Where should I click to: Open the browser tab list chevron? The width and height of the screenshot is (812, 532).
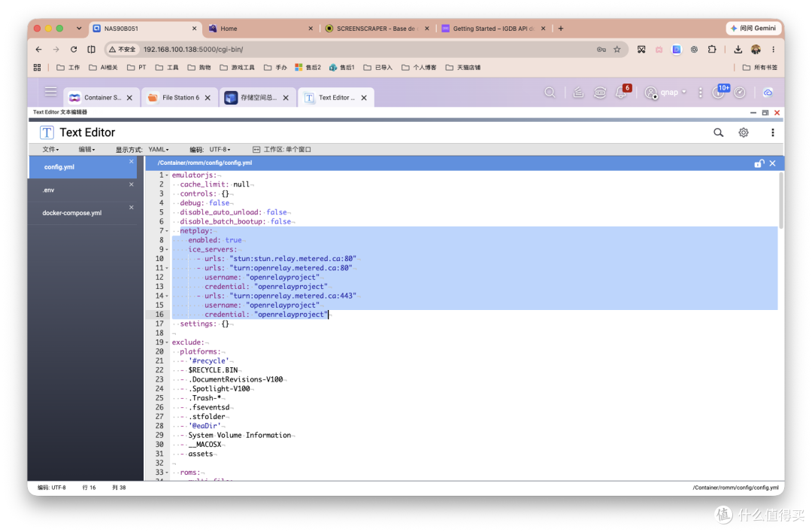click(x=79, y=28)
